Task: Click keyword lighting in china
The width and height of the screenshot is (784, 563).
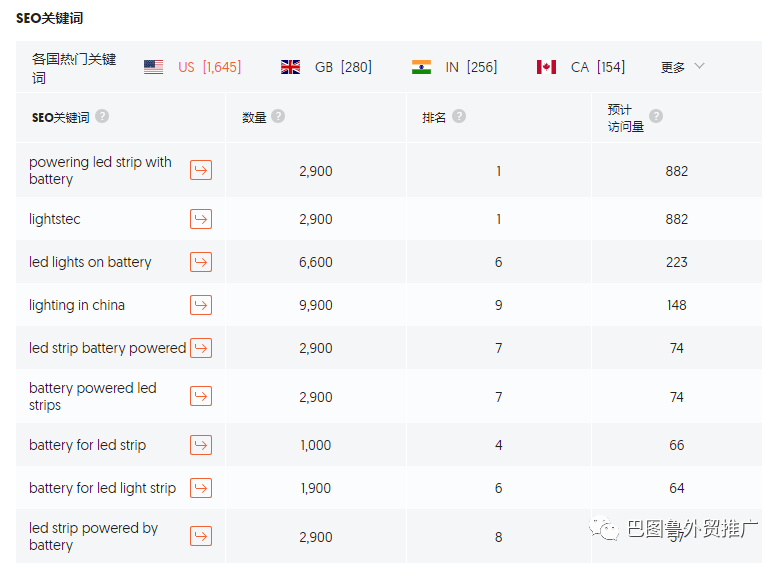Action: click(76, 305)
